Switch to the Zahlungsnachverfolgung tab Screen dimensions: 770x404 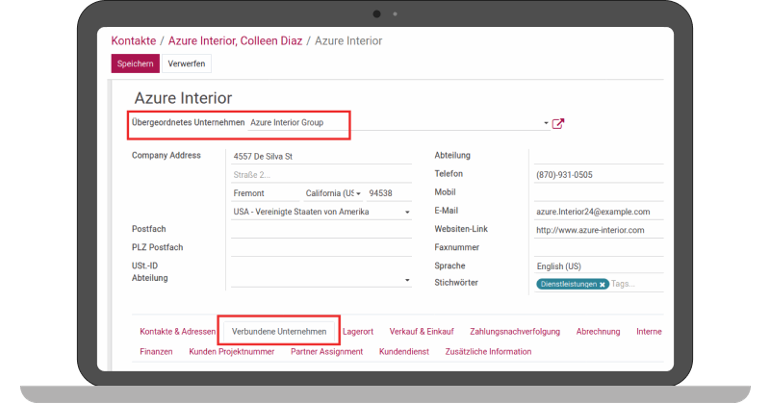(x=515, y=331)
